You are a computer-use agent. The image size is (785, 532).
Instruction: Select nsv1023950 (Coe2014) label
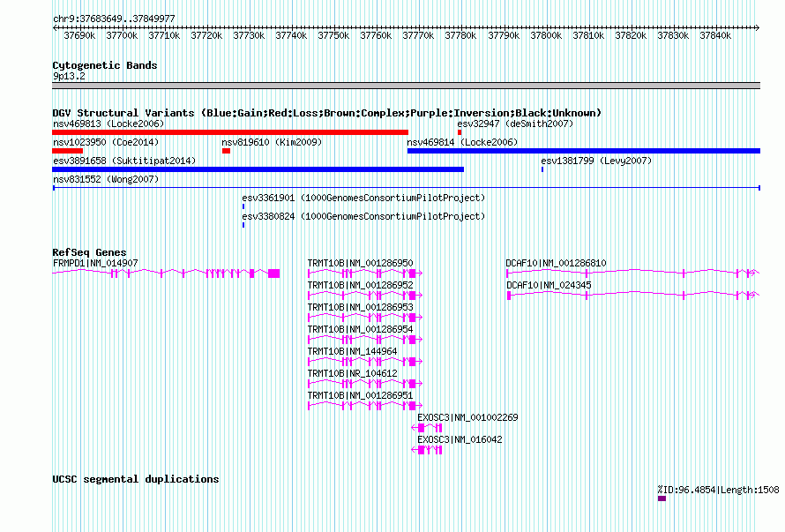click(x=106, y=142)
